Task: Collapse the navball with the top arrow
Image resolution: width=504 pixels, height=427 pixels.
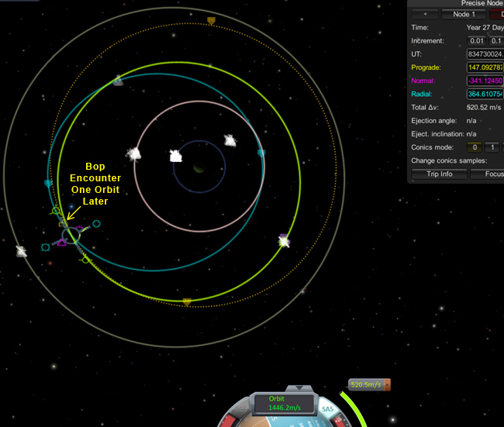Action: click(x=299, y=388)
